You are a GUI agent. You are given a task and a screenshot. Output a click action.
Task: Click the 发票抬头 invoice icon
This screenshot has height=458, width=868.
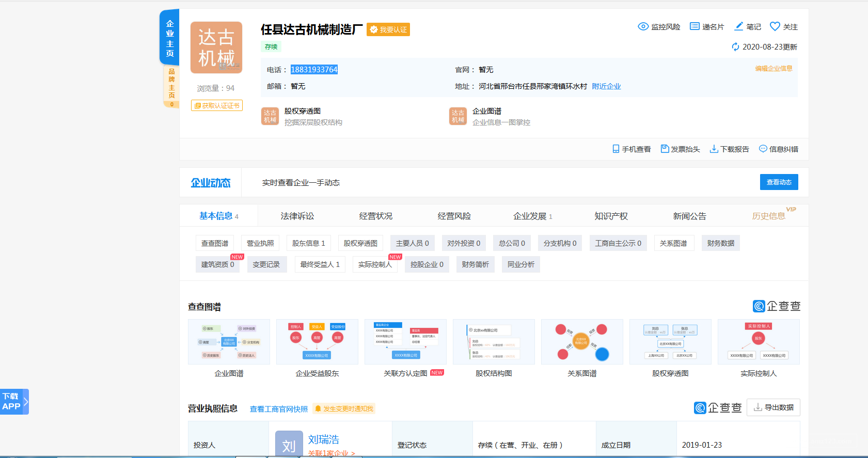[665, 149]
